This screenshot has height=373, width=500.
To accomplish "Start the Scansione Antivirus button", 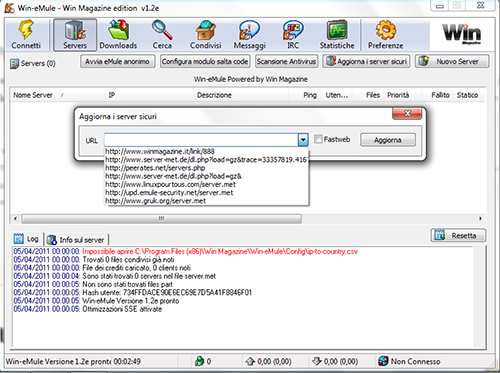I will click(x=286, y=62).
